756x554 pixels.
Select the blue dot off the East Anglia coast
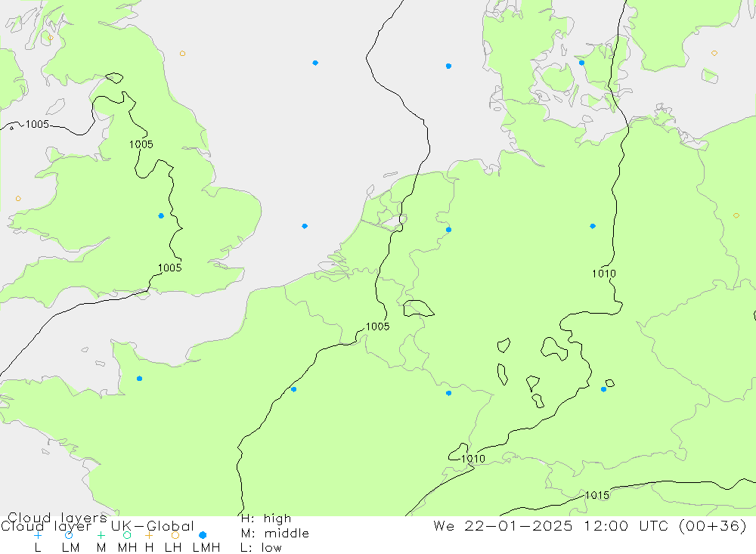(x=305, y=226)
